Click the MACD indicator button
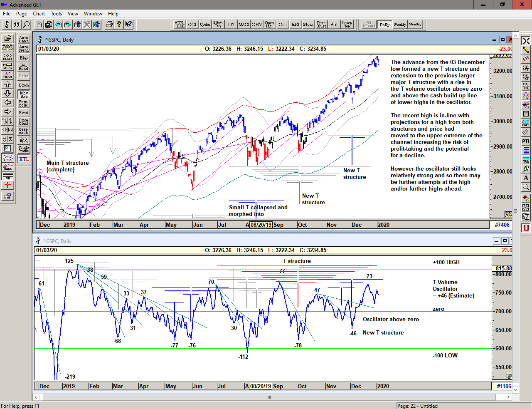The height and width of the screenshot is (409, 532). pyautogui.click(x=244, y=25)
